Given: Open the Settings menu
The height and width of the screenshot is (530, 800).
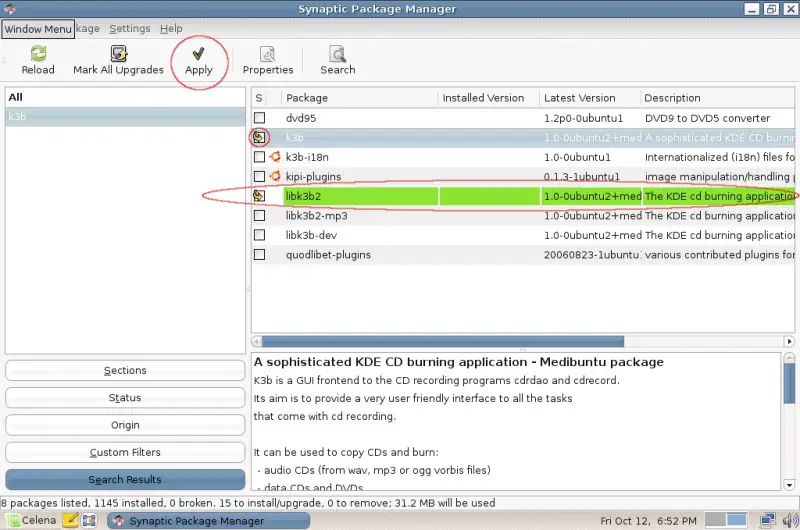Looking at the screenshot, I should click(130, 29).
